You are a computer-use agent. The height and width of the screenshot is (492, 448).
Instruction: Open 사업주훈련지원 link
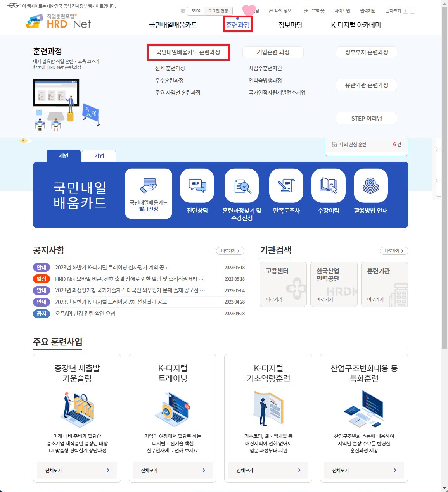click(265, 68)
